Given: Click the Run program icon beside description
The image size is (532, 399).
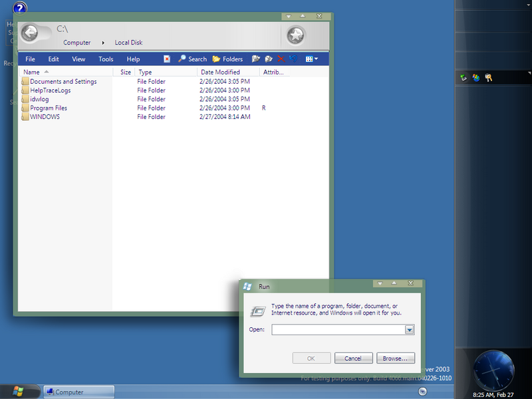Looking at the screenshot, I should pos(258,311).
